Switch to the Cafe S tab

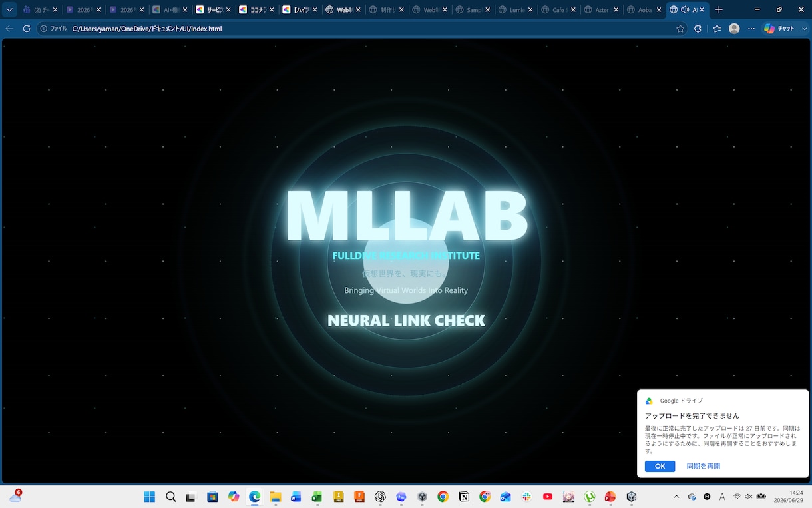(559, 10)
